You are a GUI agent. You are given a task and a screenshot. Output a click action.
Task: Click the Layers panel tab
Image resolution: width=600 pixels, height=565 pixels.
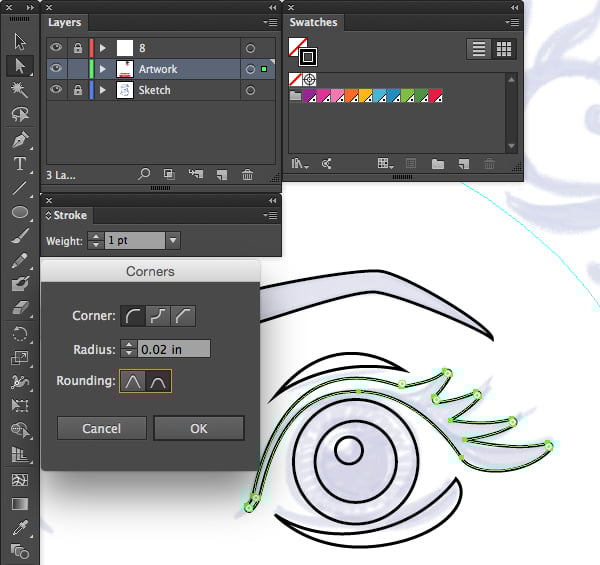64,22
